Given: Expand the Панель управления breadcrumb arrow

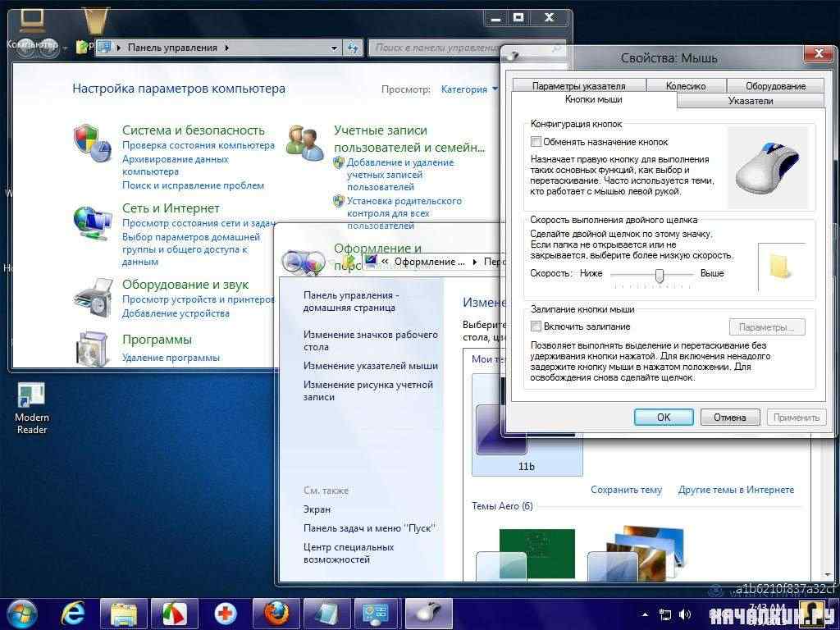Looking at the screenshot, I should point(226,48).
